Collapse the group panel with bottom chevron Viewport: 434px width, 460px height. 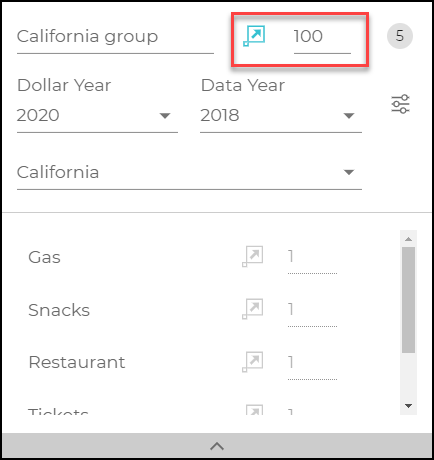point(217,446)
